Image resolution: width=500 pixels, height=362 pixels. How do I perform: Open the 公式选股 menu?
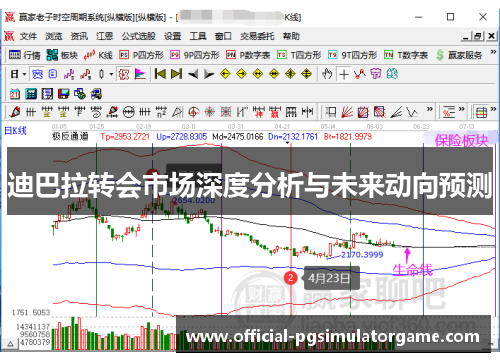(138, 36)
